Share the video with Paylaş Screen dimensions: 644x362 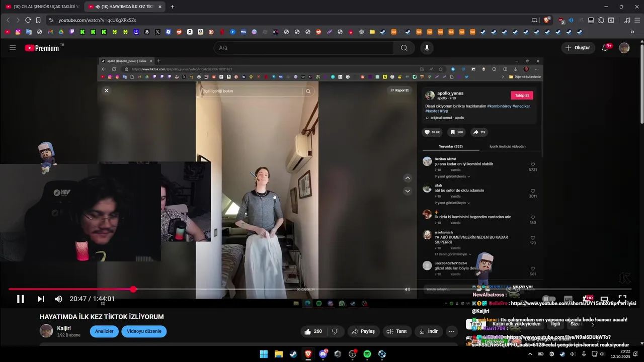pyautogui.click(x=363, y=331)
